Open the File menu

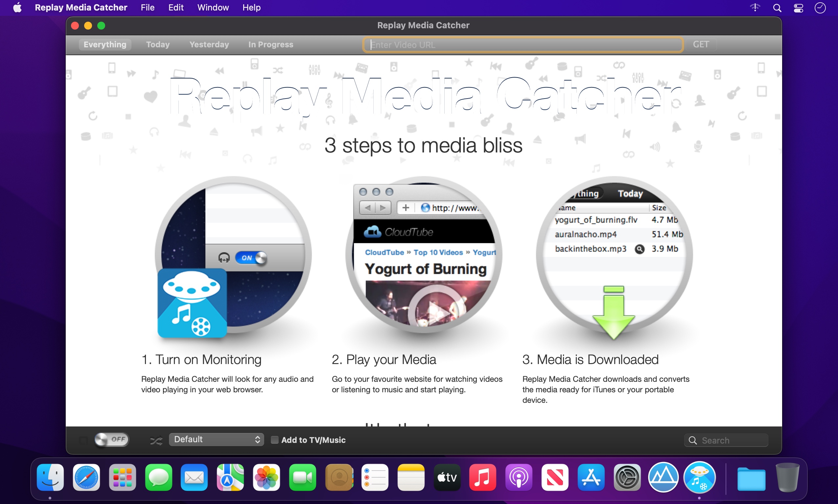(148, 8)
